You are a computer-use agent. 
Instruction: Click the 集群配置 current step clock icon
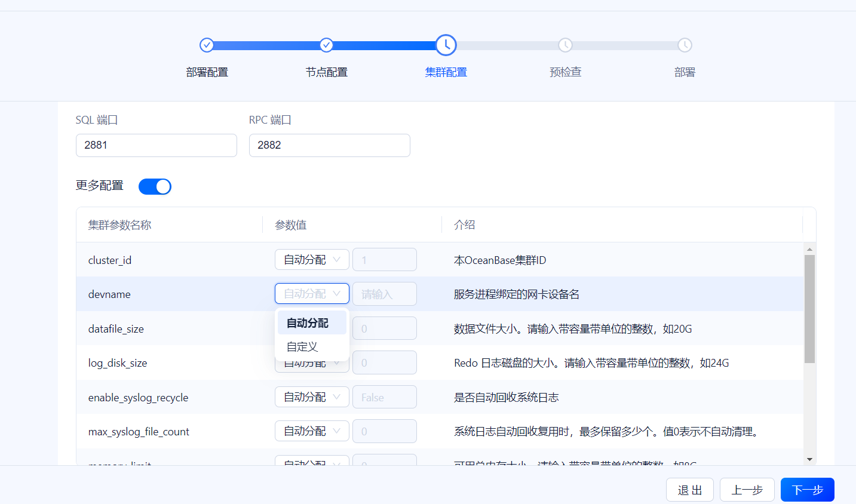(x=446, y=45)
